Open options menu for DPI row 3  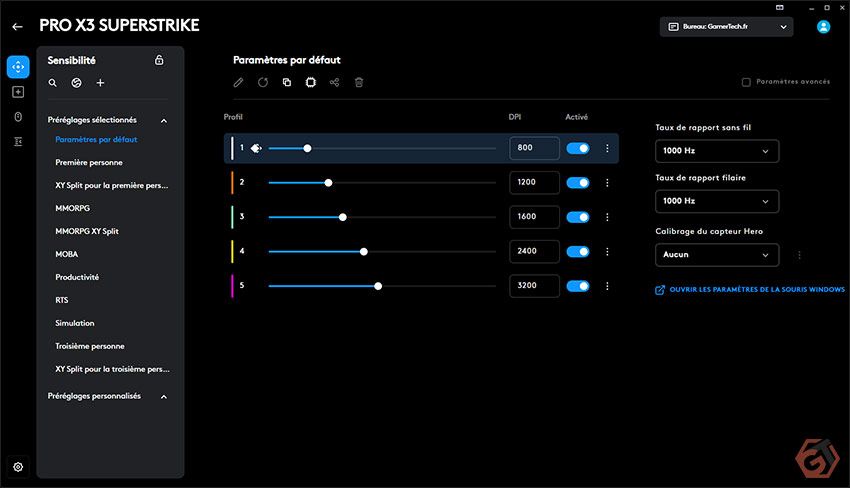click(607, 217)
